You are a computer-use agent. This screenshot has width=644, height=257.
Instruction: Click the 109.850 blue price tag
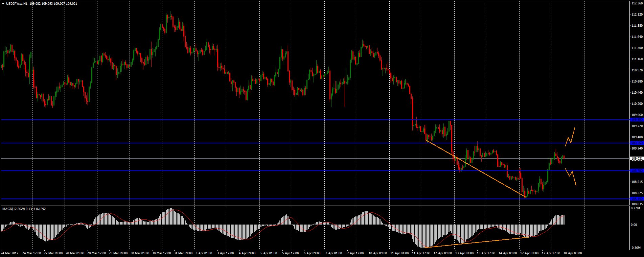pos(637,120)
